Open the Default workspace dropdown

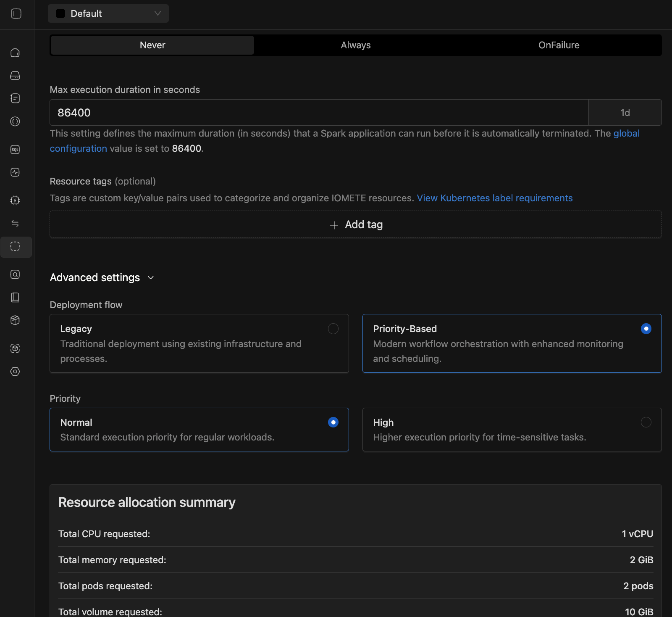108,13
